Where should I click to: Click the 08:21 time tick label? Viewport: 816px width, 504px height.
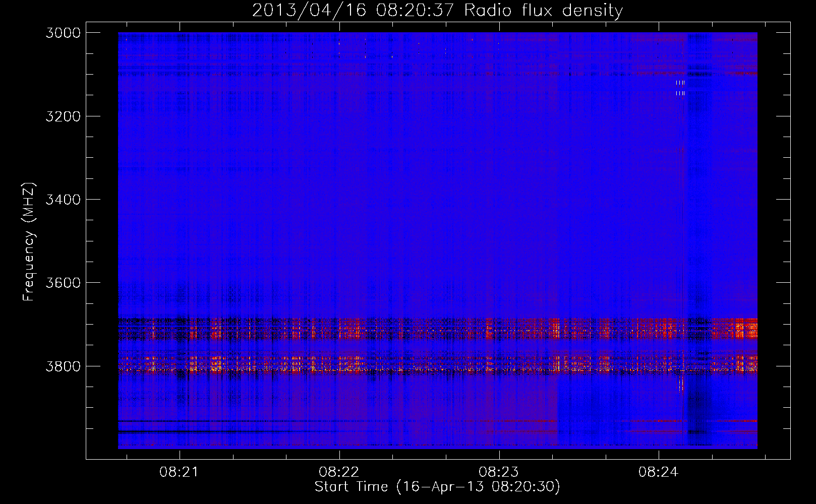179,472
